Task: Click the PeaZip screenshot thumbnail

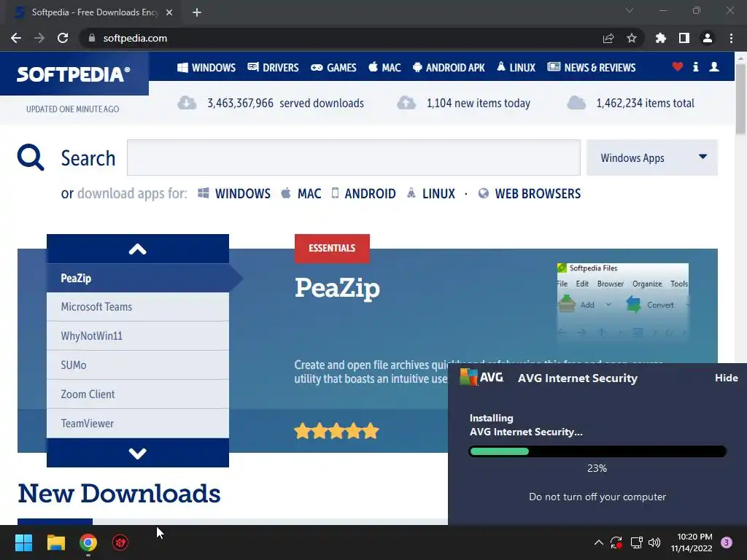Action: click(x=623, y=301)
